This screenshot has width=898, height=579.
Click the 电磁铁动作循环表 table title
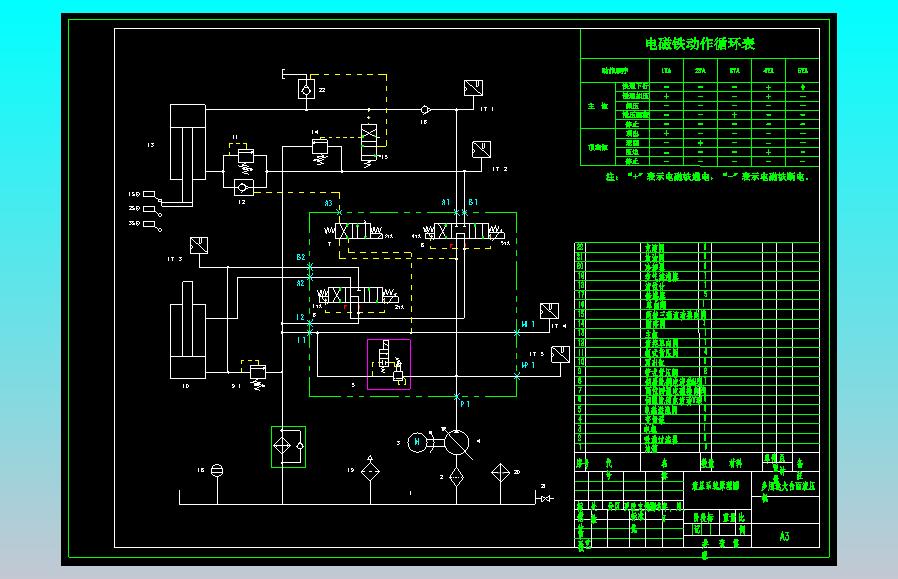click(x=700, y=44)
